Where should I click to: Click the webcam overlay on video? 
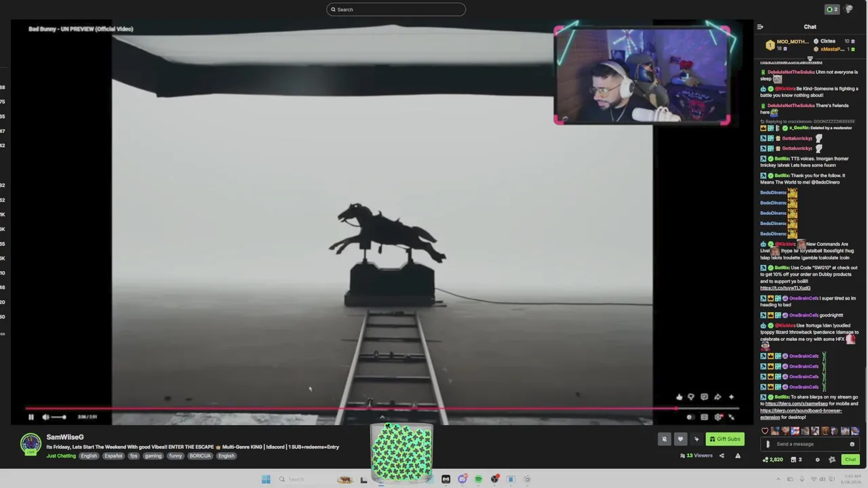tap(642, 75)
